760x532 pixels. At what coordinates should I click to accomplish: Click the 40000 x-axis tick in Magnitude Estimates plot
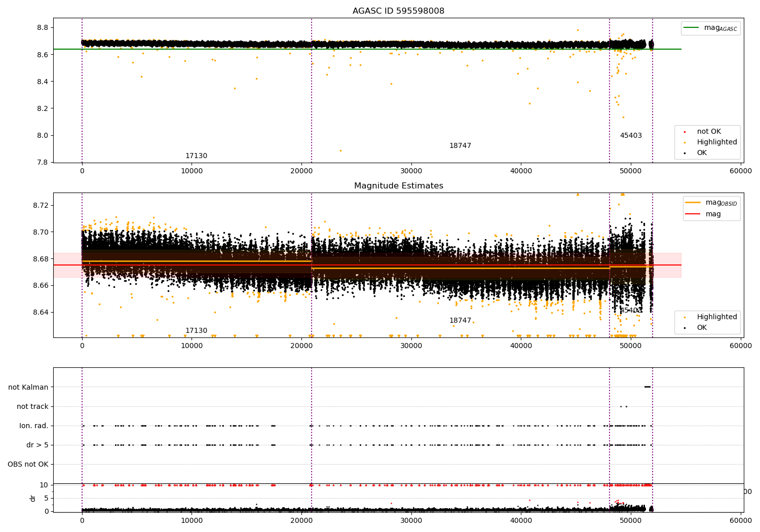coord(521,346)
